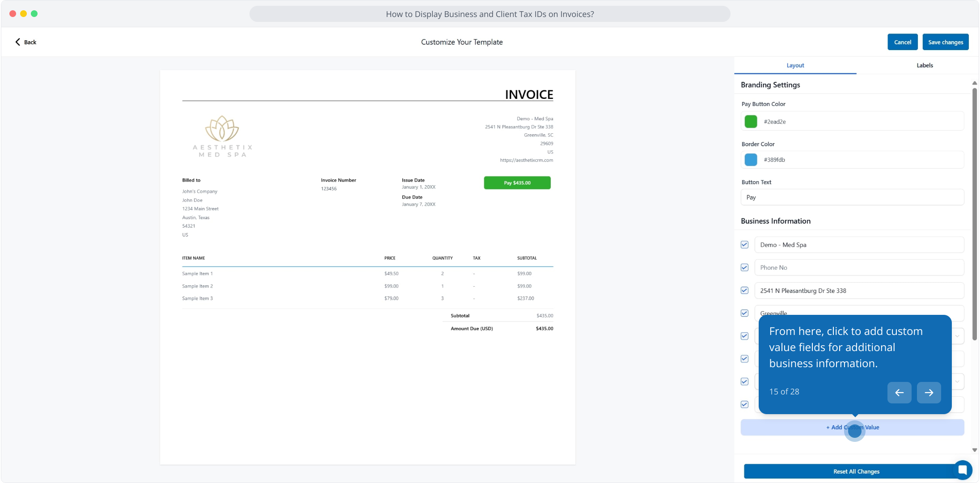This screenshot has height=483, width=980.
Task: Open the chat widget bubble icon
Action: point(962,470)
